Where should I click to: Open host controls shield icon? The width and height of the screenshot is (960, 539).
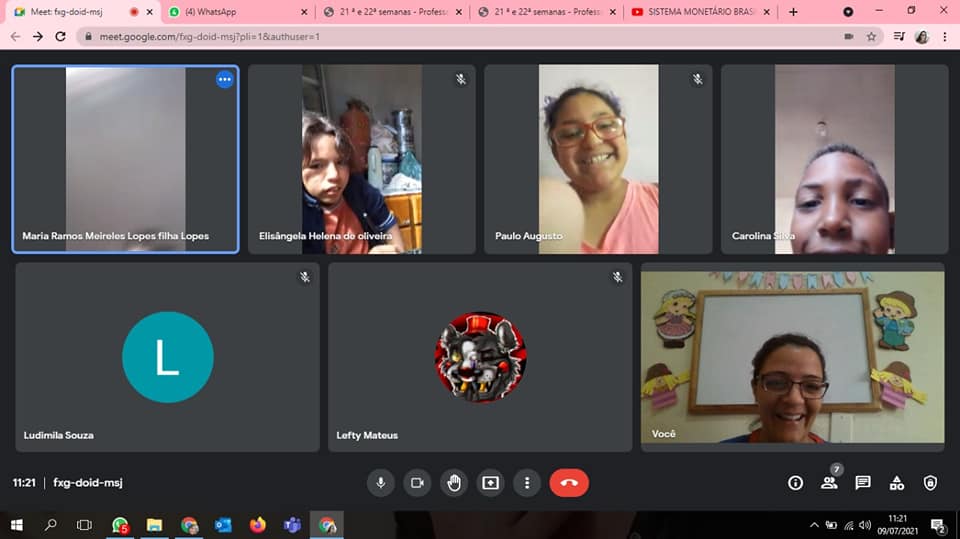point(930,483)
